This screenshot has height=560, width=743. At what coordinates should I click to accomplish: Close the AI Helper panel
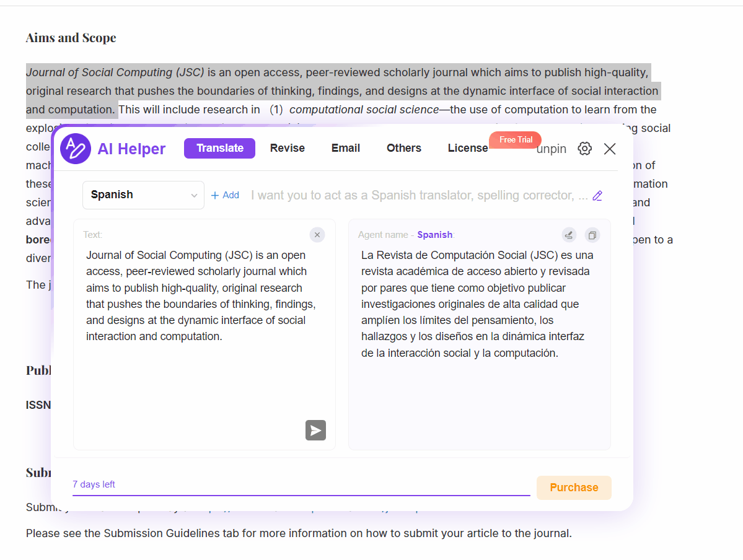coord(610,149)
